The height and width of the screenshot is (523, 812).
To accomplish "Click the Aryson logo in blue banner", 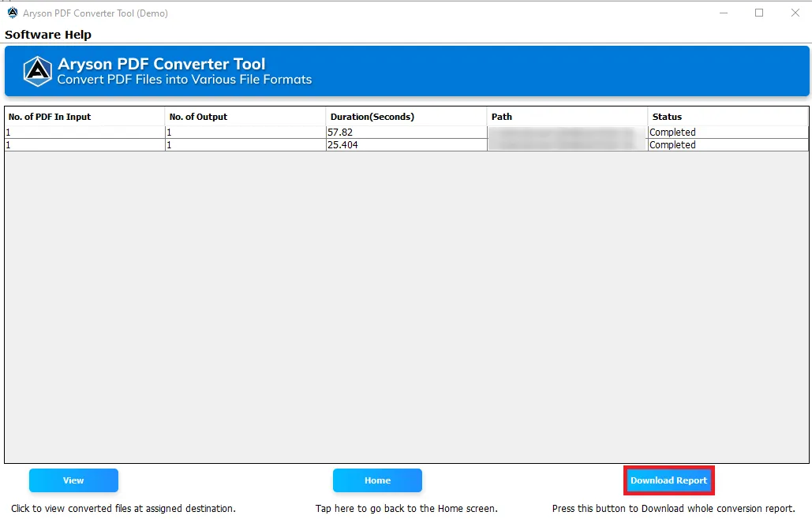I will (38, 72).
